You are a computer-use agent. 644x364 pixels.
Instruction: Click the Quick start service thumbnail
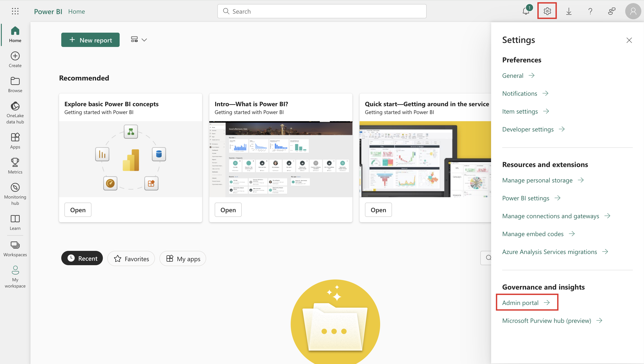(x=425, y=159)
